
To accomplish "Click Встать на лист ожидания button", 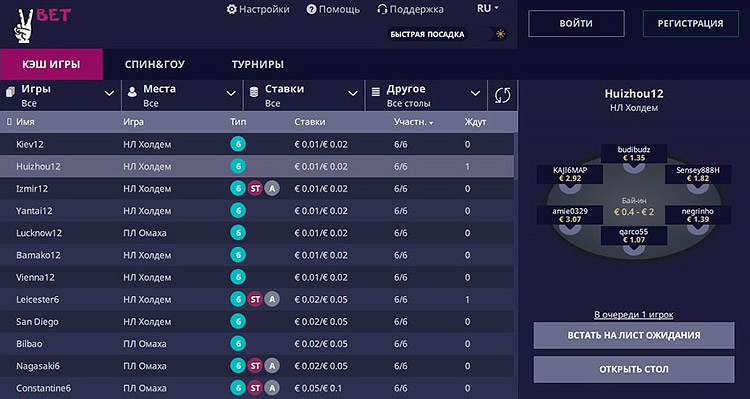I will point(634,335).
